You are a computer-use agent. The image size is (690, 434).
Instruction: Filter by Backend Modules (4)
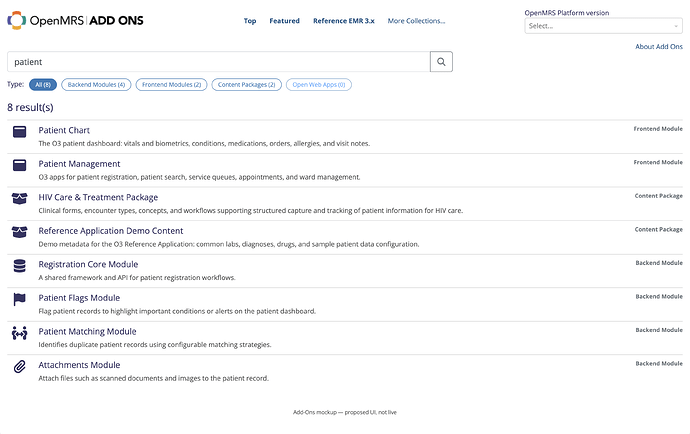[96, 85]
